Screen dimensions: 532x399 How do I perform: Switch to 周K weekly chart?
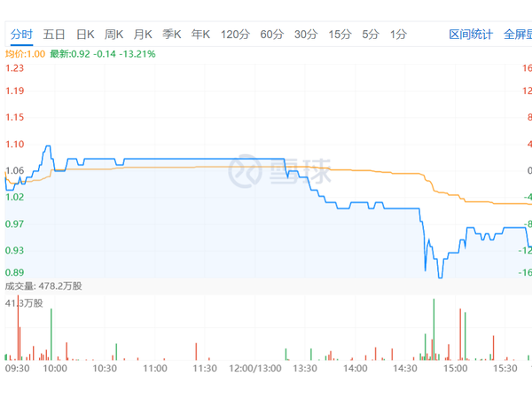coord(113,35)
